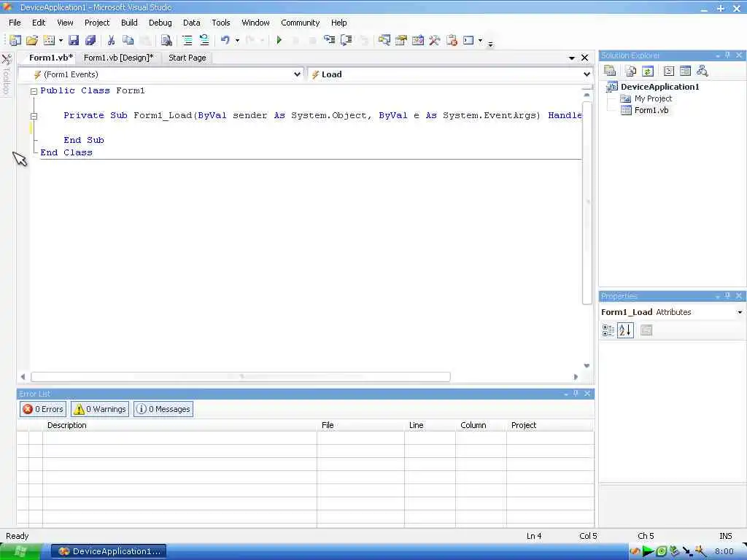This screenshot has width=747, height=560.
Task: Toggle the 0 Warnings filter button
Action: [100, 409]
